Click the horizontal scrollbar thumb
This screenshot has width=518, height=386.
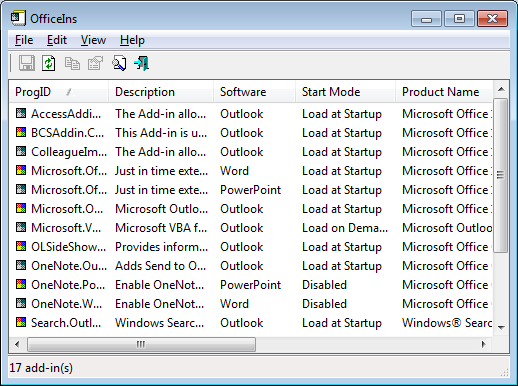point(141,344)
